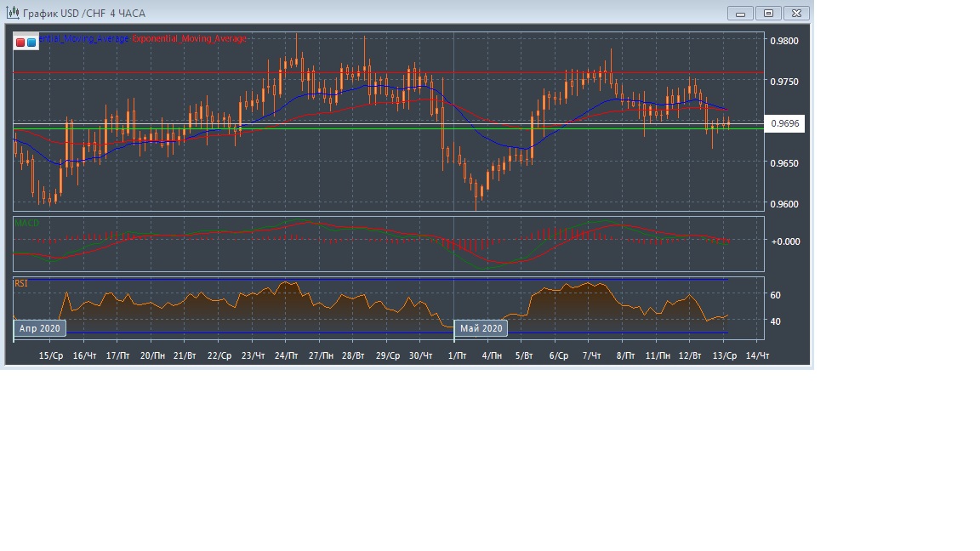The image size is (980, 551).
Task: Select the Апр 2020 month marker
Action: [39, 327]
